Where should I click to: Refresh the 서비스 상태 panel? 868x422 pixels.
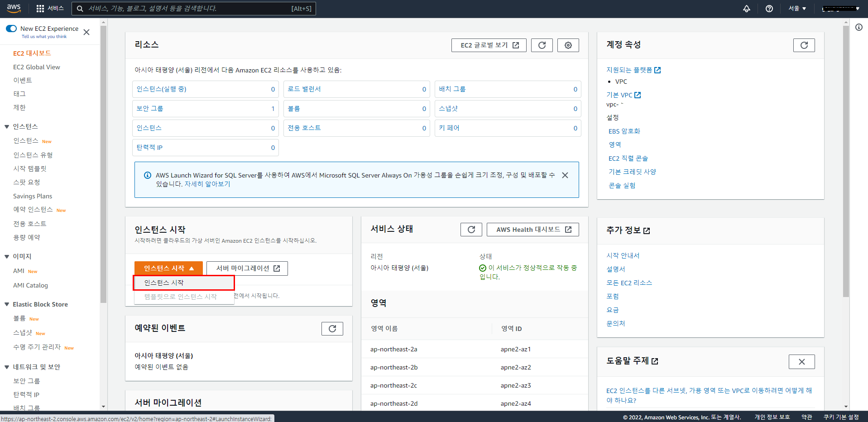tap(471, 230)
